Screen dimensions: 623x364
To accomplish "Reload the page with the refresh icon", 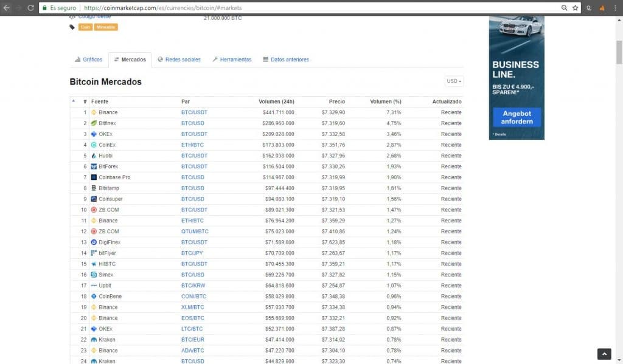I will pos(30,7).
